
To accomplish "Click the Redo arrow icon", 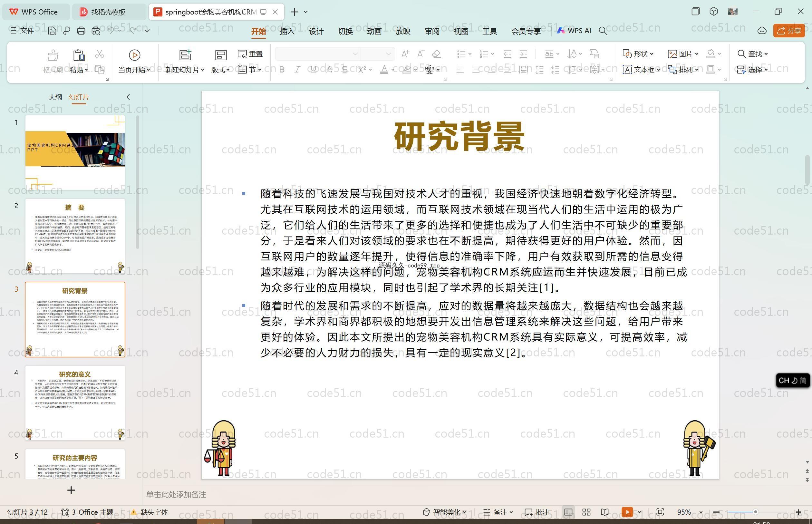I will (133, 30).
